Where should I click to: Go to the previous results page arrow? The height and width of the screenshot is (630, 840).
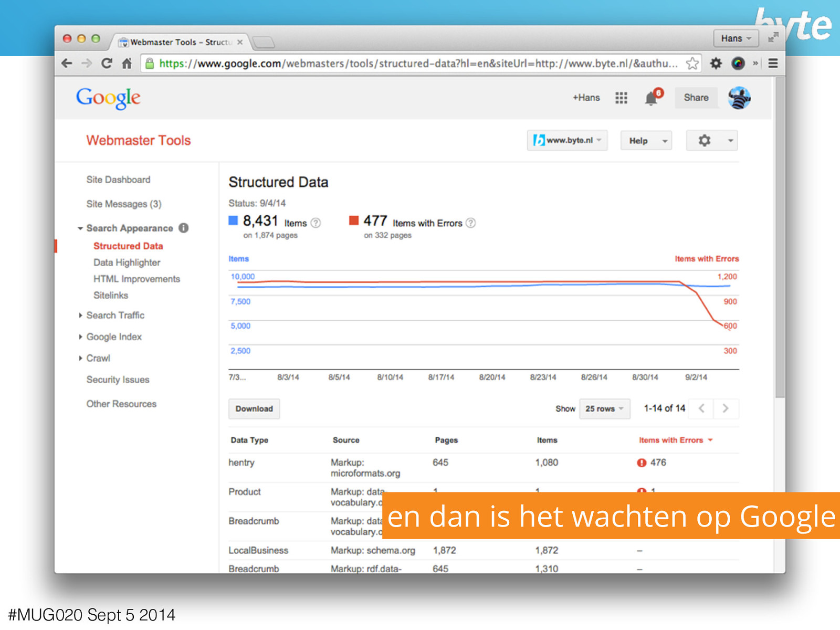pos(701,408)
